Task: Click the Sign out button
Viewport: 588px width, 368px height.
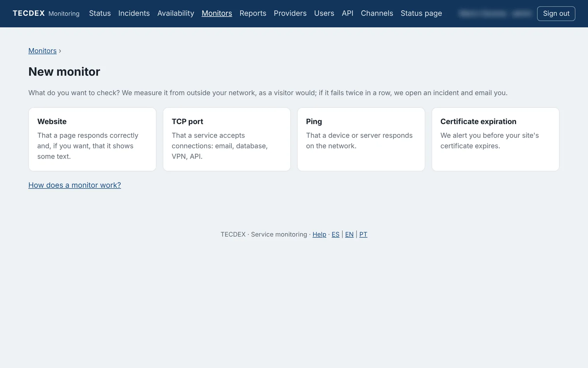Action: tap(556, 14)
